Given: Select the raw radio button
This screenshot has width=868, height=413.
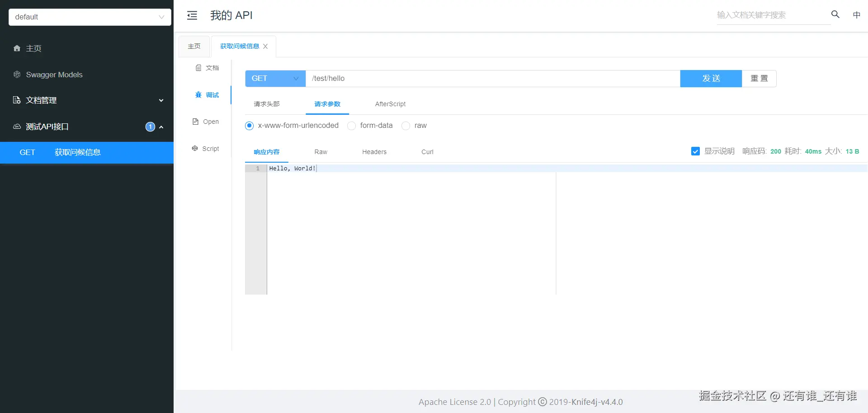Looking at the screenshot, I should (x=406, y=126).
